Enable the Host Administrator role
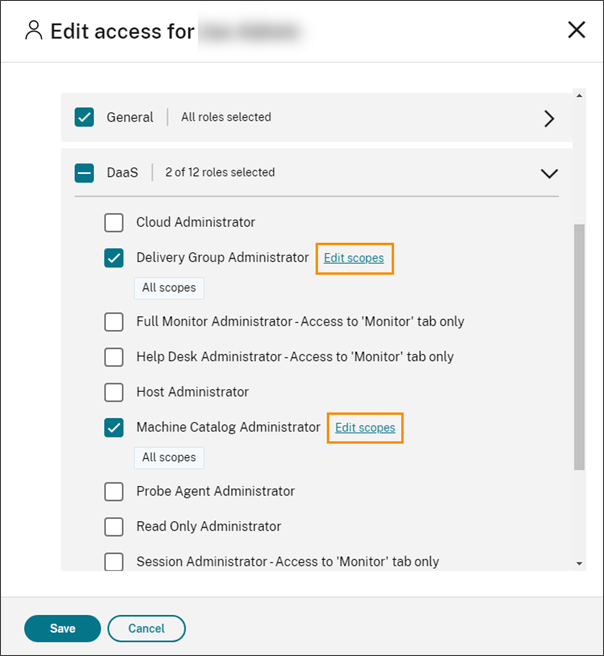The width and height of the screenshot is (604, 656). pos(114,392)
